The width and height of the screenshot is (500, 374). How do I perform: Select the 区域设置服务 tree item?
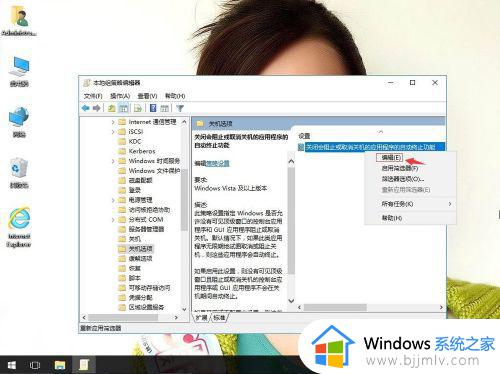146,307
